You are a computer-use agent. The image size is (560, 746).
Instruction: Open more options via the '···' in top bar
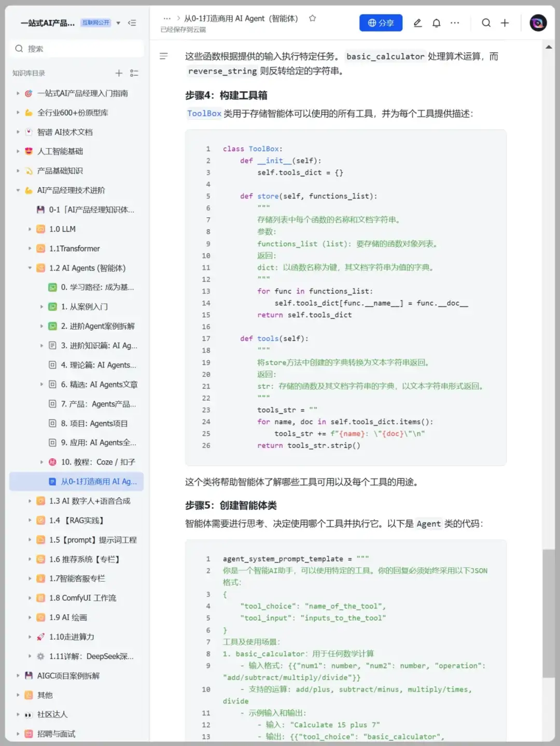(x=455, y=23)
